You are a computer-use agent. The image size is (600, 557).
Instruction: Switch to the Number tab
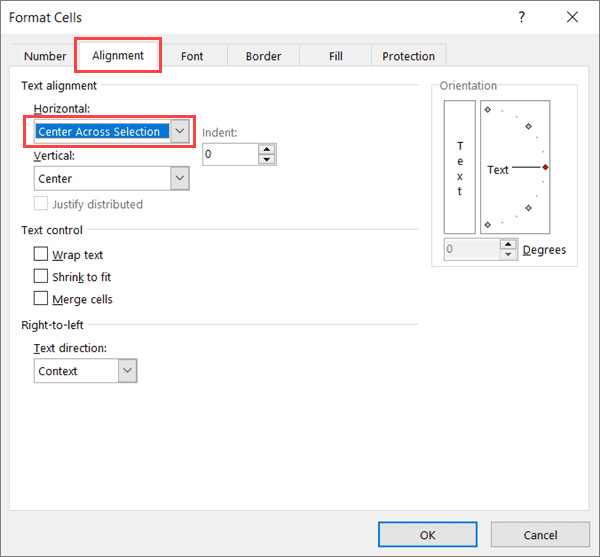click(x=45, y=57)
